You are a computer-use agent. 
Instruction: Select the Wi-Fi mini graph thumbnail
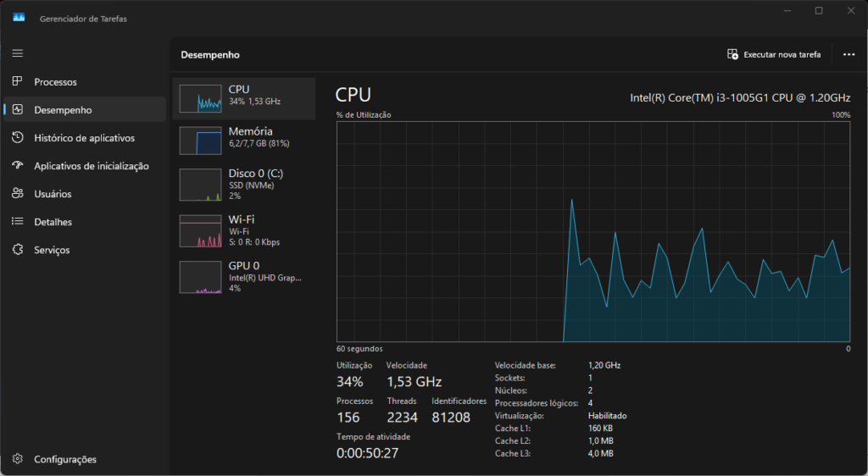(200, 231)
